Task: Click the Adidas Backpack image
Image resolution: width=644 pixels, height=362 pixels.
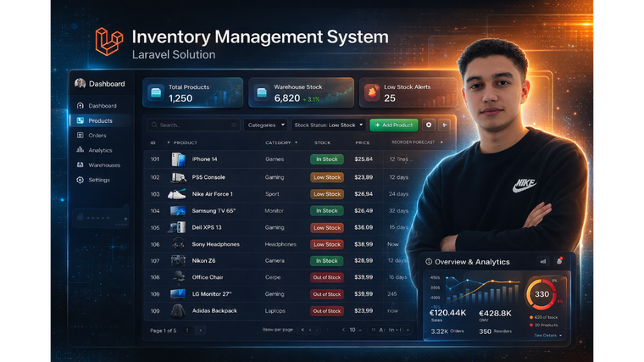Action: pos(178,311)
